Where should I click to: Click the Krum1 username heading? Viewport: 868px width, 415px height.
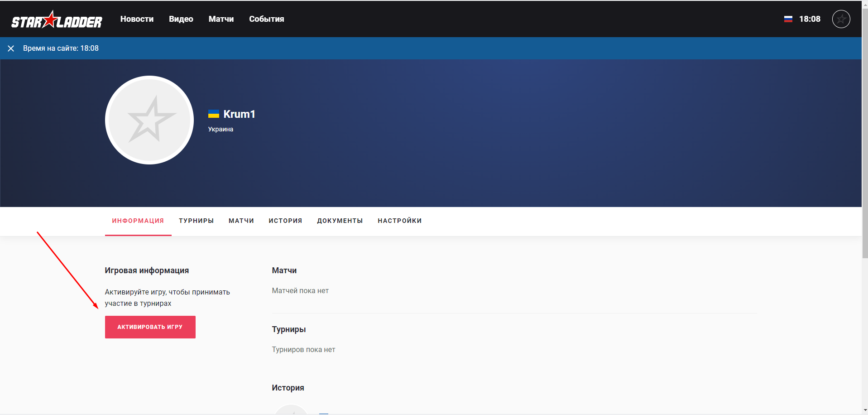[x=239, y=114]
